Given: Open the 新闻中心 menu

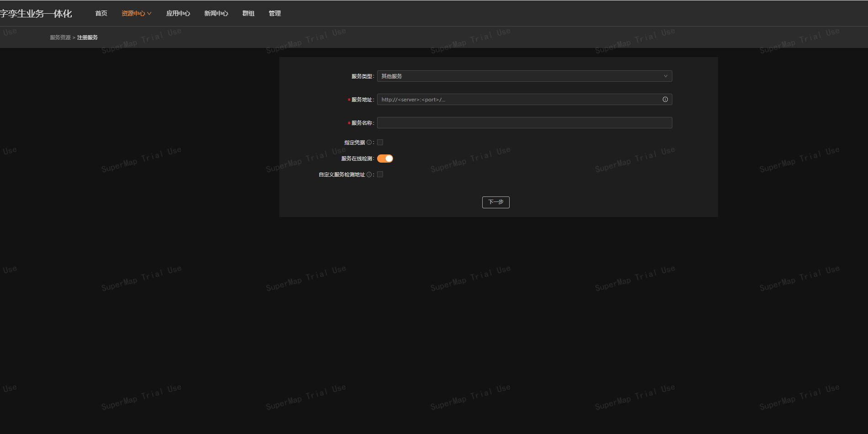Looking at the screenshot, I should [x=216, y=14].
